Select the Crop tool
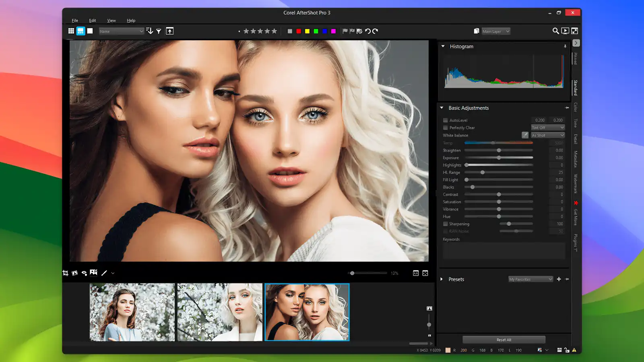This screenshot has height=362, width=644. pyautogui.click(x=65, y=273)
